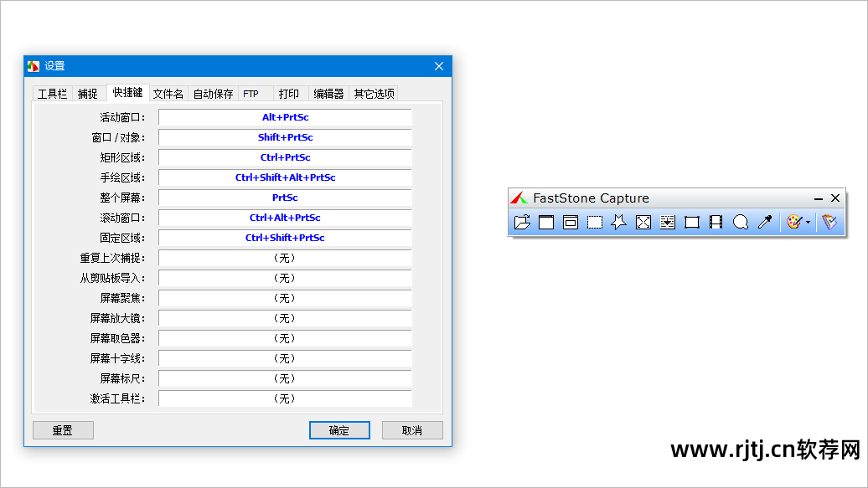Start Screen Recorder film icon
The width and height of the screenshot is (868, 488).
[x=716, y=222]
